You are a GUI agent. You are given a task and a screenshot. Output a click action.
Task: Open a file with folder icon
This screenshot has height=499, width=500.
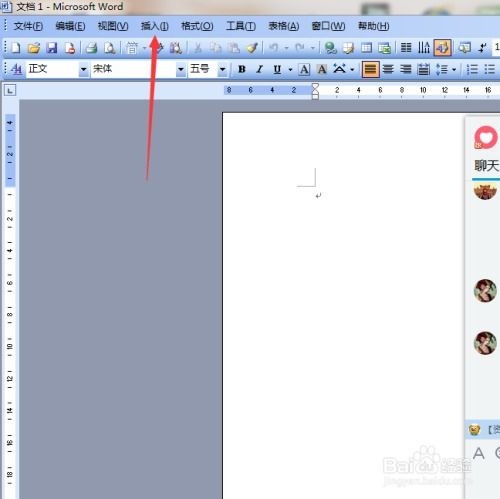(34, 48)
